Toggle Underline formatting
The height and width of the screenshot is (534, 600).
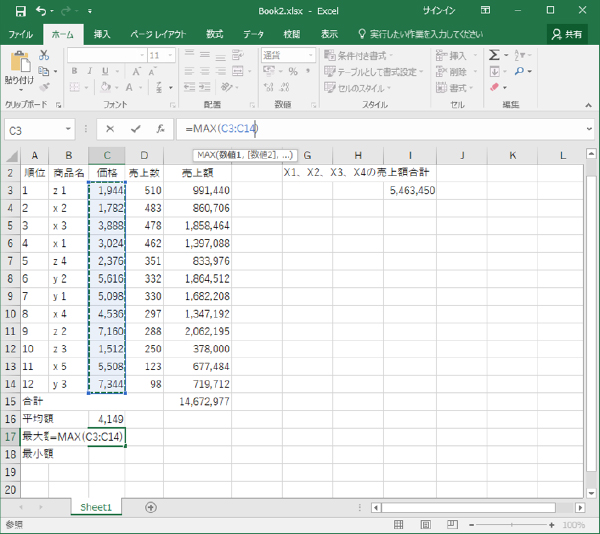click(105, 71)
